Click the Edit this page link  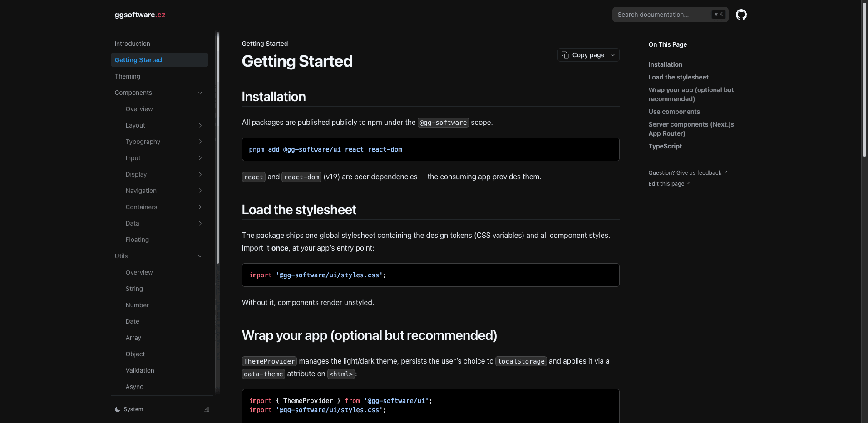click(x=669, y=184)
